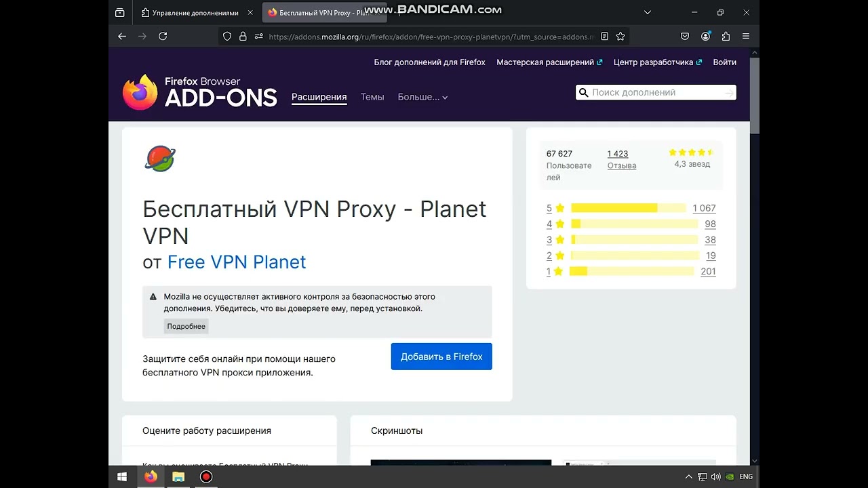Click the Войти sign-in link
868x488 pixels.
pos(725,62)
